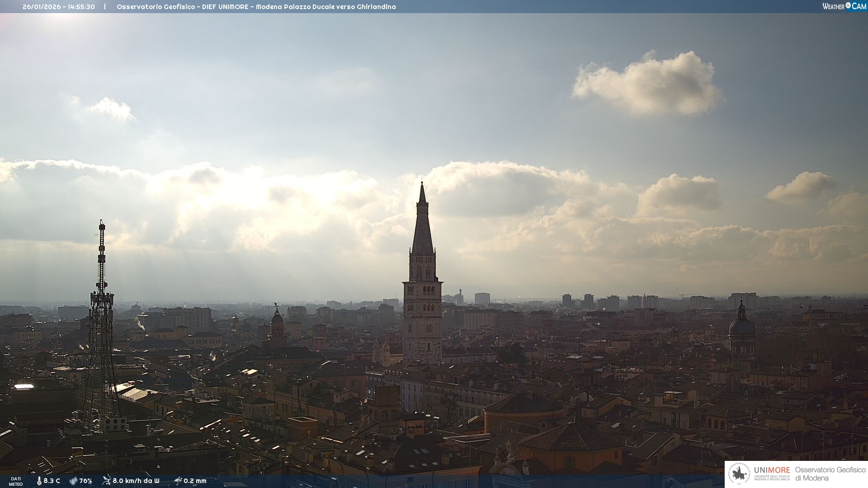Viewport: 868px width, 488px height.
Task: Click Osservatorio Geofisico di Modena text
Action: click(830, 474)
